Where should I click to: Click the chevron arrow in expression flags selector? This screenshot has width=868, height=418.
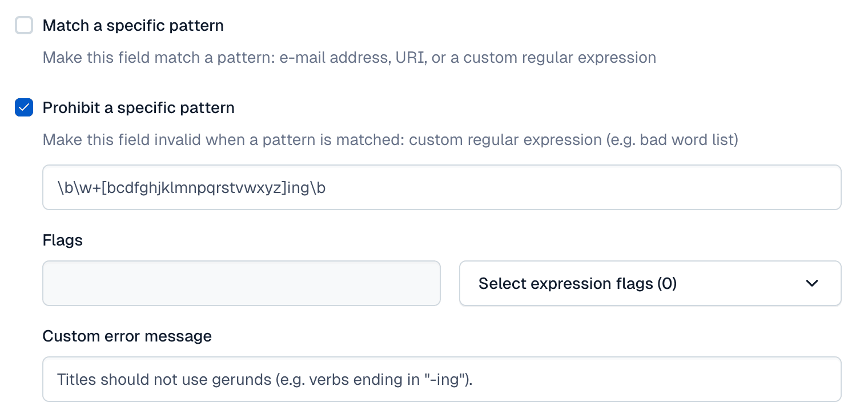812,283
